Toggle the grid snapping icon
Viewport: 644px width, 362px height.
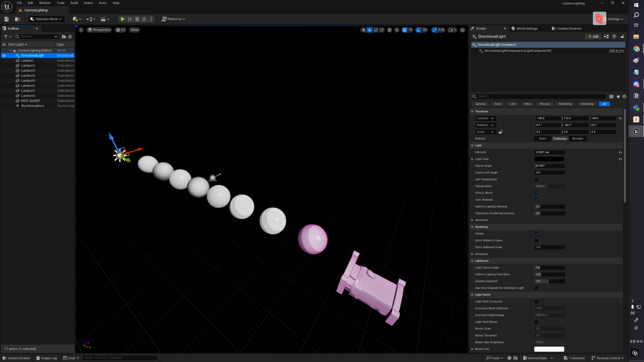(x=405, y=30)
